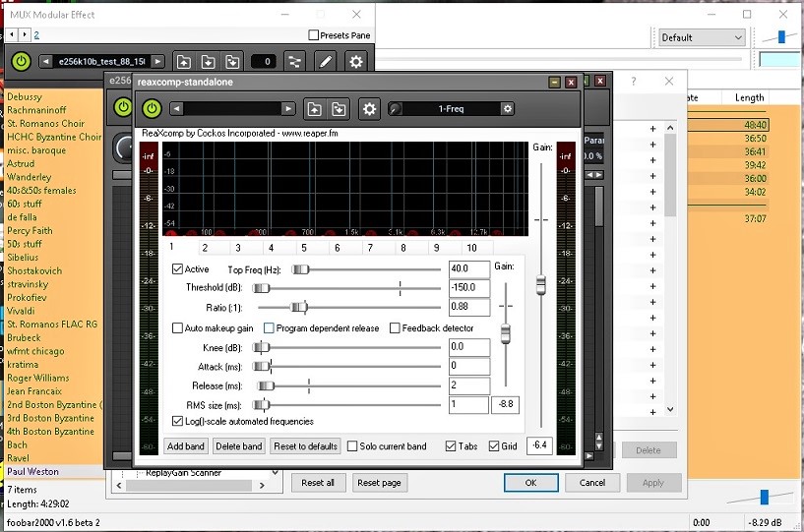Screen dimensions: 804x532
Task: Go to the previous preset in the reaxcomp-standalone window
Action: [176, 108]
